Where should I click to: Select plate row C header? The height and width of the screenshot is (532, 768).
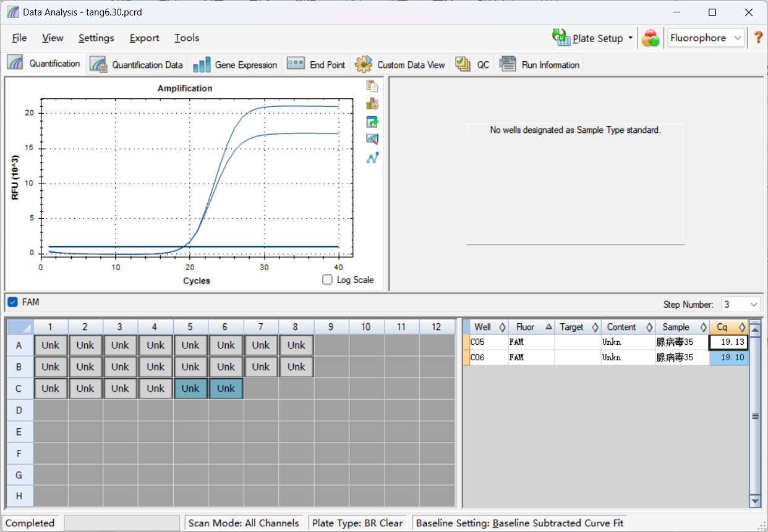pos(19,389)
